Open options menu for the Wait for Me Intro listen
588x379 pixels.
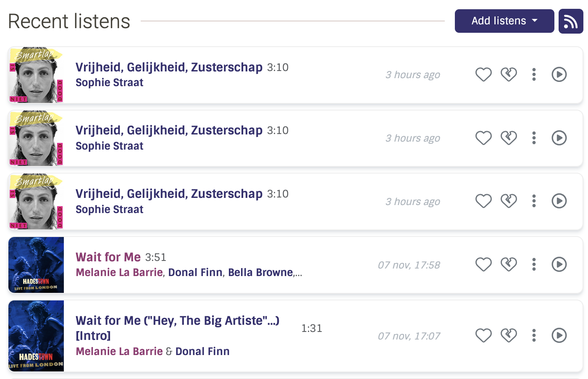pos(534,335)
